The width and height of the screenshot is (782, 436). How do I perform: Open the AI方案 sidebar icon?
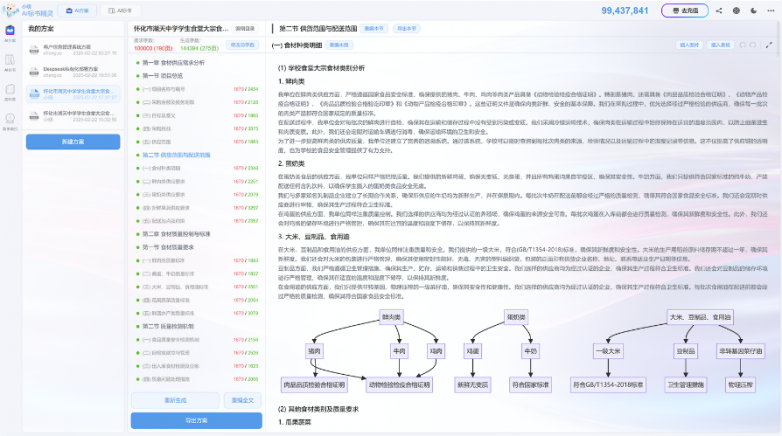coord(10,35)
